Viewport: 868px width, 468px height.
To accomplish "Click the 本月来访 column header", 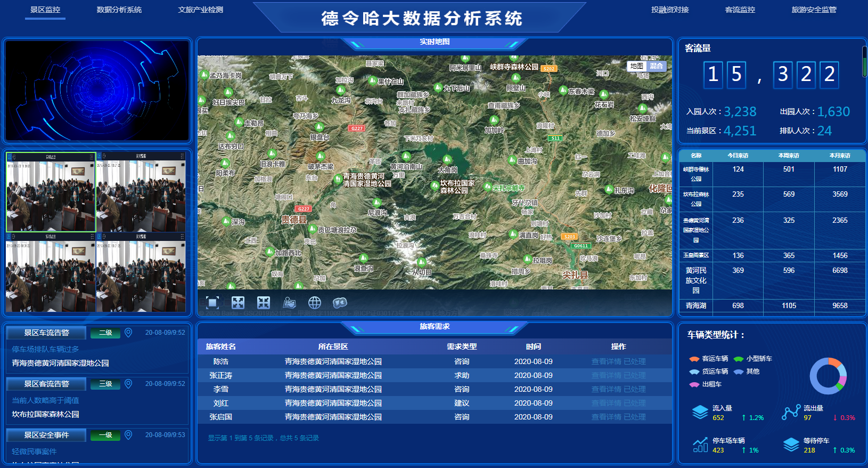I will pyautogui.click(x=840, y=156).
